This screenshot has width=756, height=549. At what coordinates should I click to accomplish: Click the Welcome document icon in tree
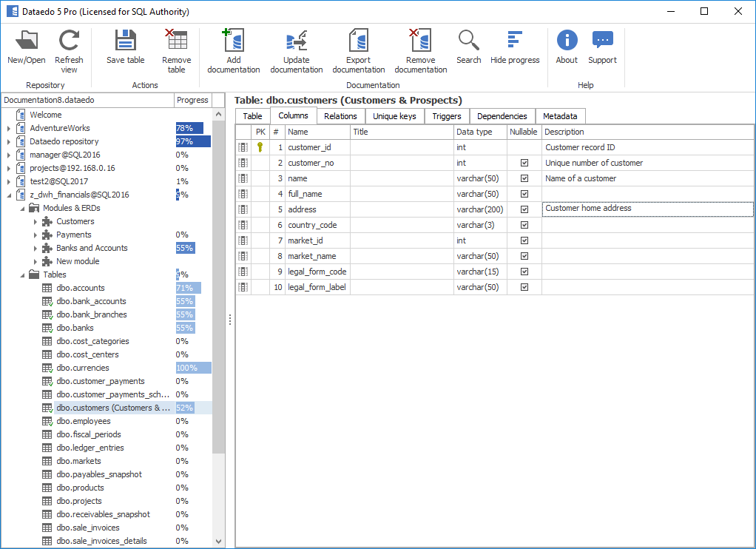pyautogui.click(x=21, y=115)
